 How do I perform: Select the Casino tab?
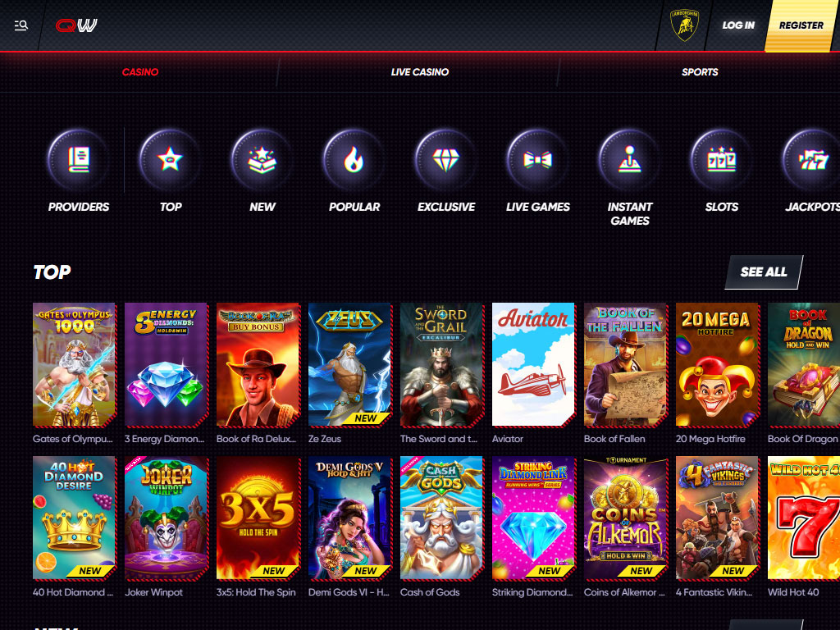click(x=139, y=72)
